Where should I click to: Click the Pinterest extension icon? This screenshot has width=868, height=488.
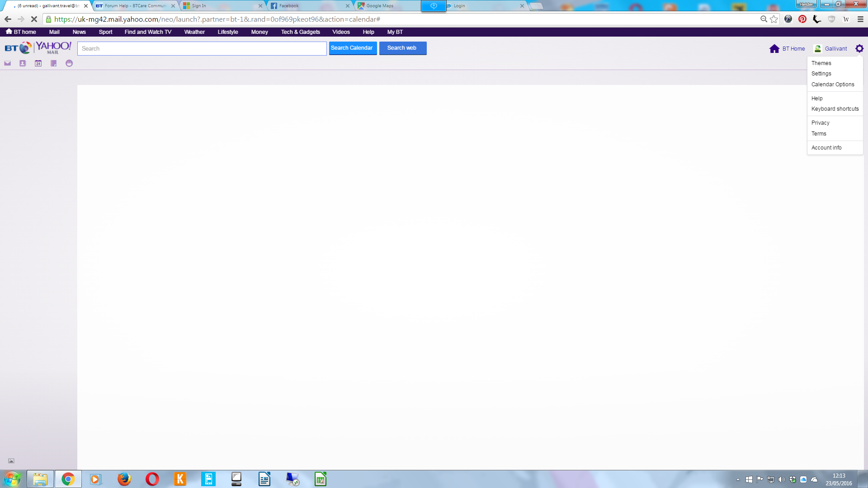(x=802, y=19)
